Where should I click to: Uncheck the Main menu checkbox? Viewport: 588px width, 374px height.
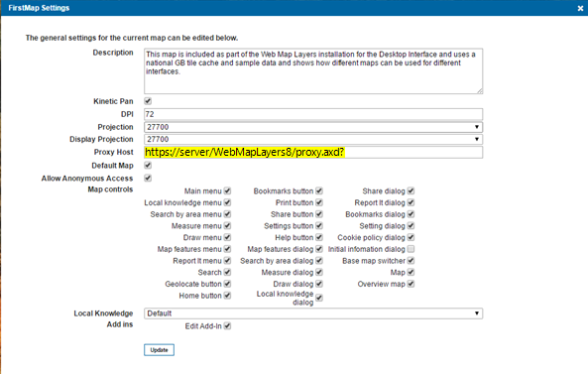[227, 190]
